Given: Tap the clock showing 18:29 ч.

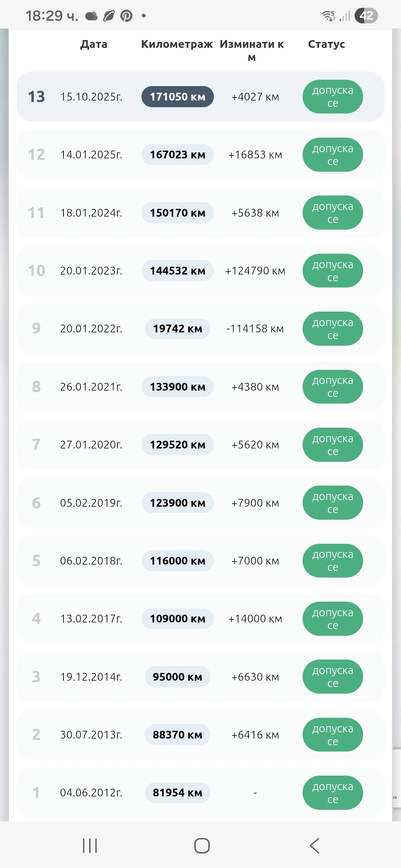Looking at the screenshot, I should (x=52, y=16).
